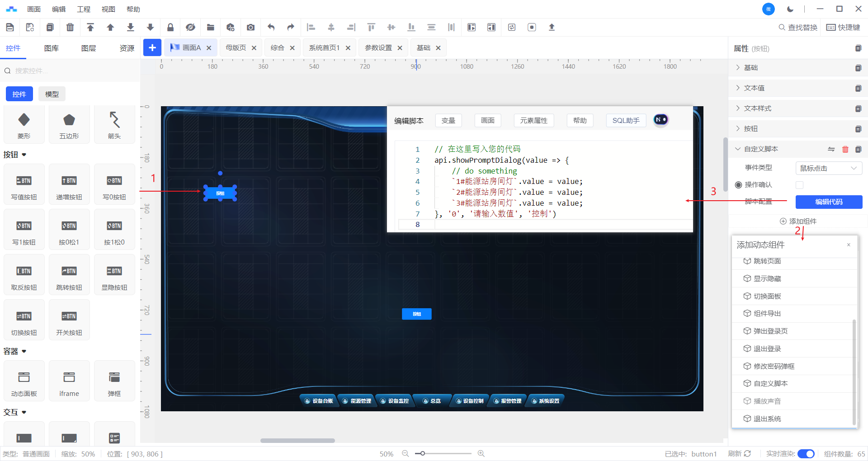Viewport: 868px width, 461px height.
Task: Check the 操作确认 checkbox
Action: [799, 185]
